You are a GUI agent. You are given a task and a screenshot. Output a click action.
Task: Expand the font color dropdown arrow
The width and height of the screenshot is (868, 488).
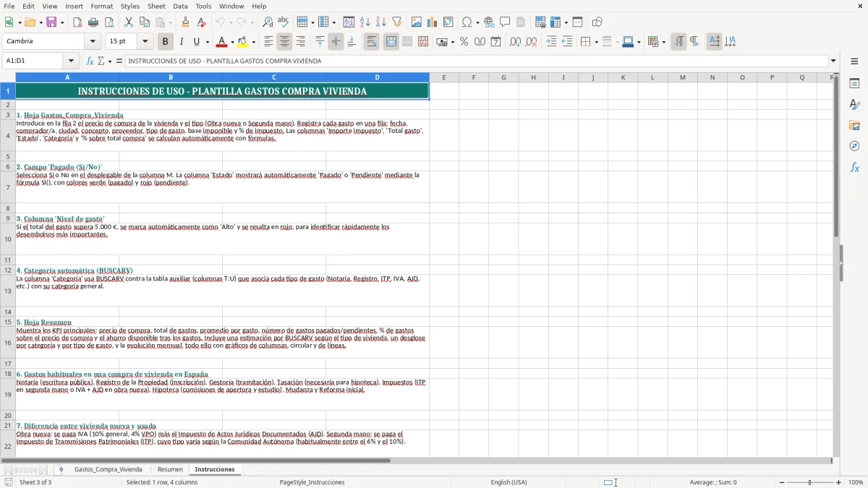(x=232, y=42)
